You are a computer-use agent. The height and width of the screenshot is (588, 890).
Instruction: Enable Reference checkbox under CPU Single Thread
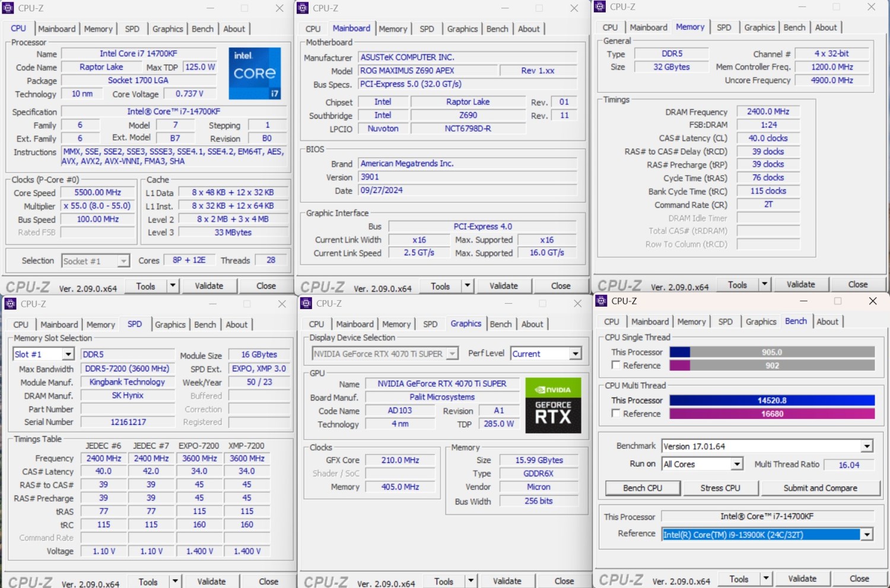point(616,365)
